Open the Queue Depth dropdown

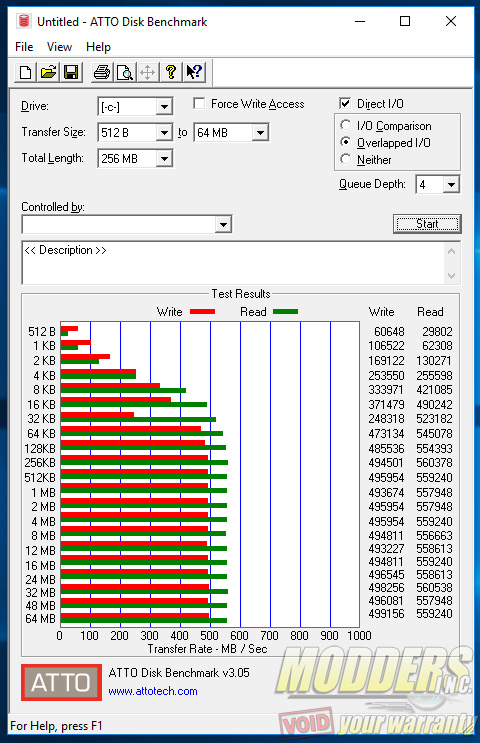click(x=451, y=184)
